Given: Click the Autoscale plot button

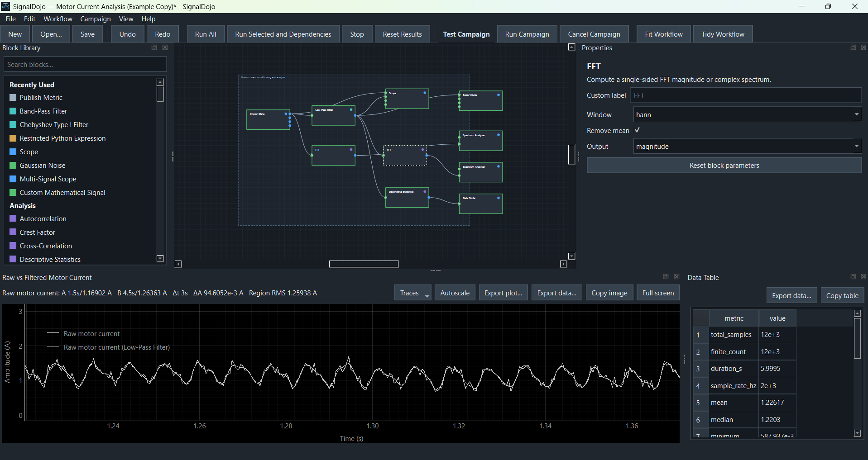Looking at the screenshot, I should (455, 293).
